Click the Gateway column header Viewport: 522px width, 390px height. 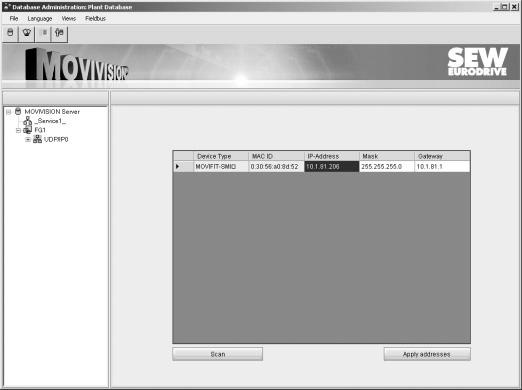442,156
